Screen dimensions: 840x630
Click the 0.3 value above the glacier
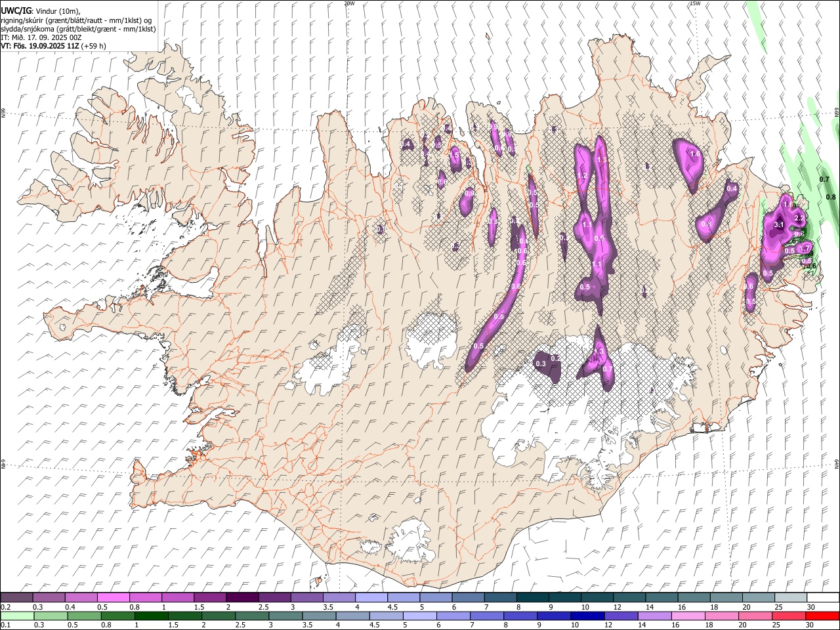tap(541, 364)
